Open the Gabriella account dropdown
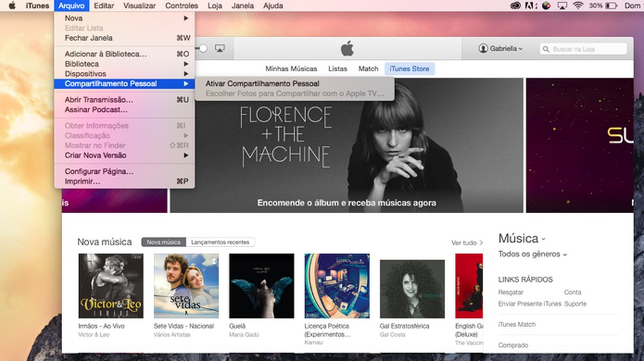 point(501,48)
